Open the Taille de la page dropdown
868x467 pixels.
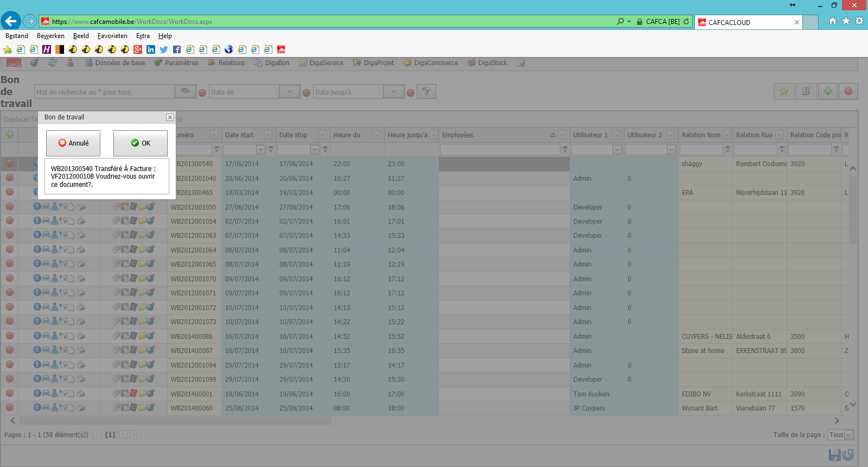848,435
